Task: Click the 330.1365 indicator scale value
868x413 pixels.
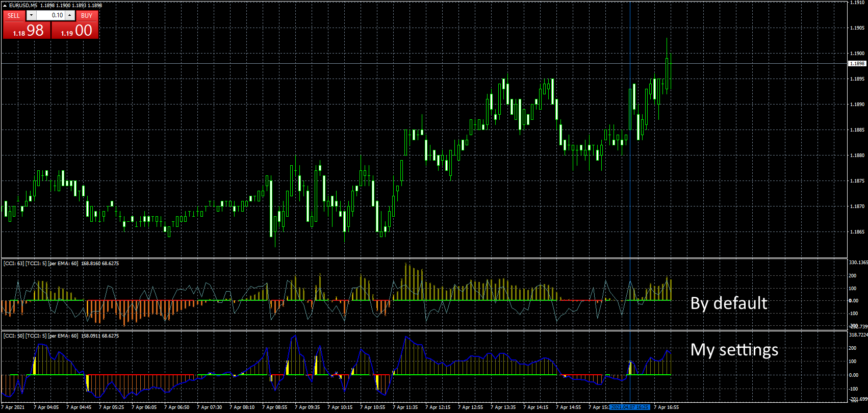Action: pos(858,263)
